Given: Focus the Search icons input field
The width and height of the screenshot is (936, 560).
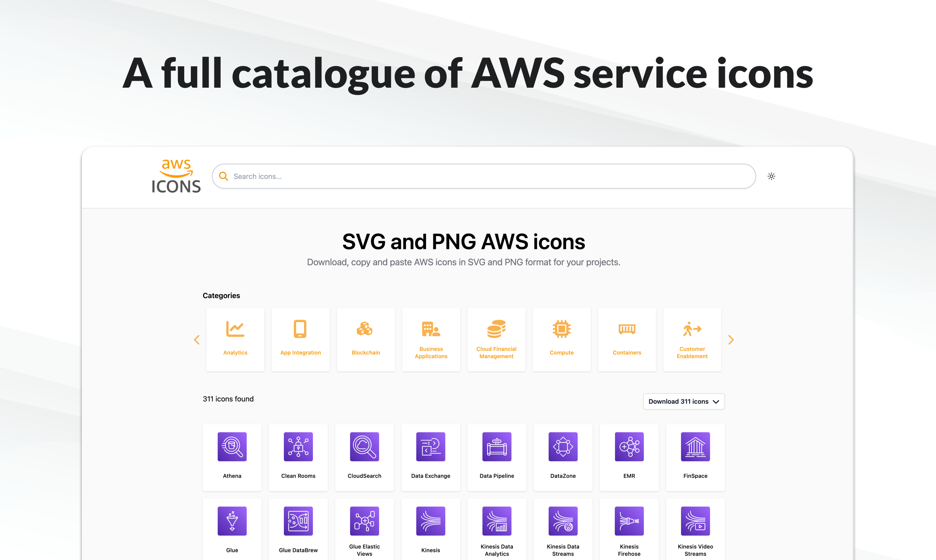Looking at the screenshot, I should [483, 176].
